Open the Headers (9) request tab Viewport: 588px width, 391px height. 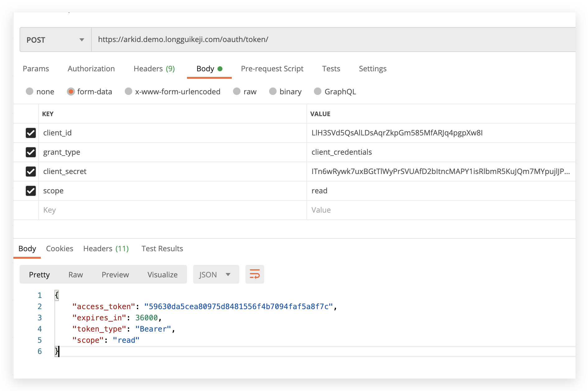[x=154, y=69]
